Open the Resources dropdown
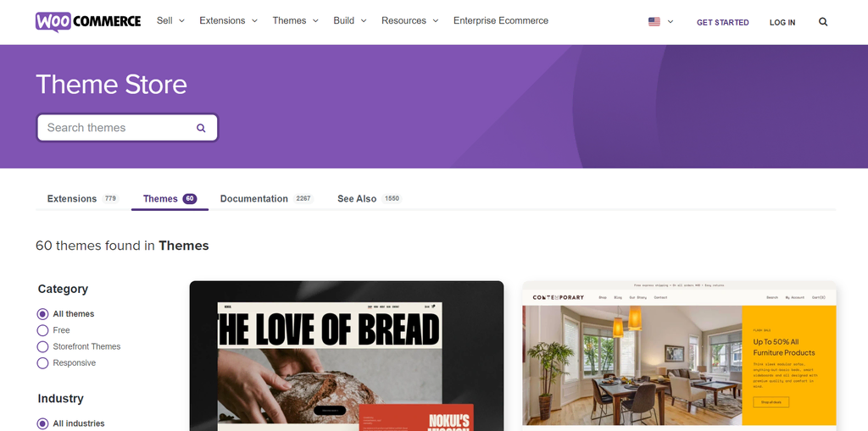This screenshot has height=431, width=868. pos(409,20)
